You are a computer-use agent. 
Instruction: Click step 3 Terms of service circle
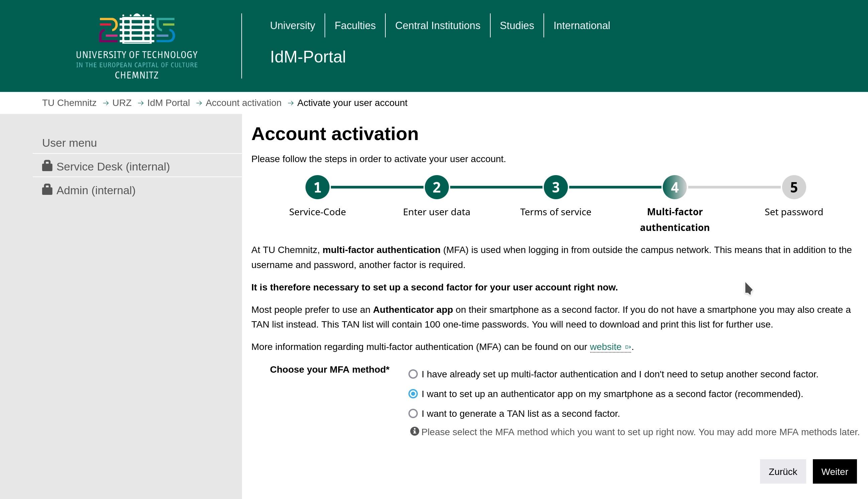point(555,187)
